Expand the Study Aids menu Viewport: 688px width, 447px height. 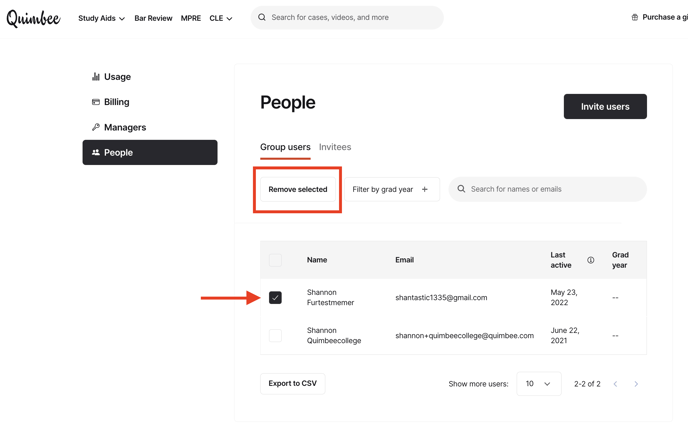coord(101,18)
